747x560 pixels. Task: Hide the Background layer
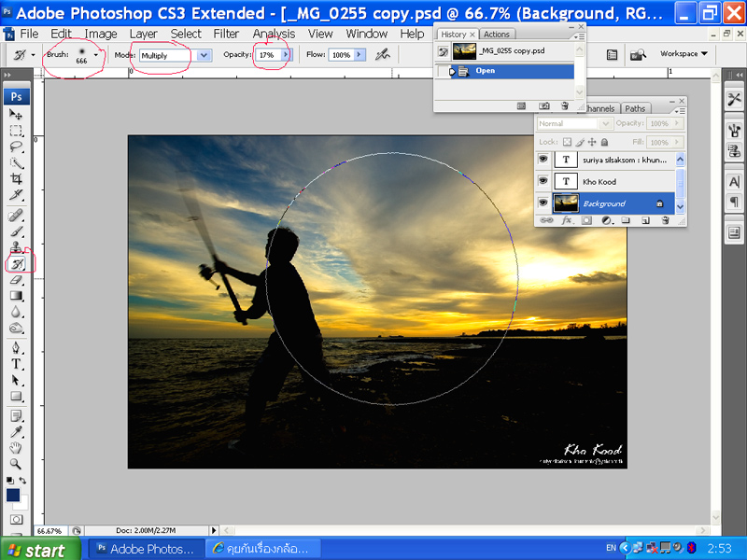(543, 203)
